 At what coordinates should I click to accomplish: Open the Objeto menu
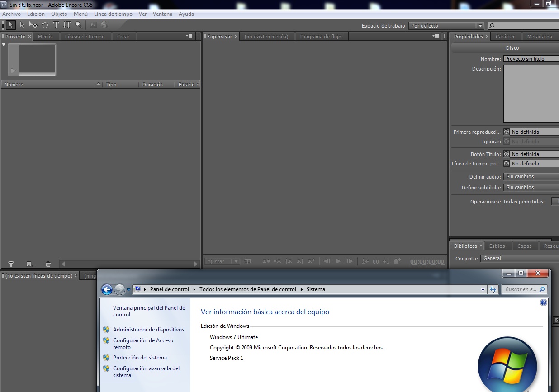click(59, 14)
